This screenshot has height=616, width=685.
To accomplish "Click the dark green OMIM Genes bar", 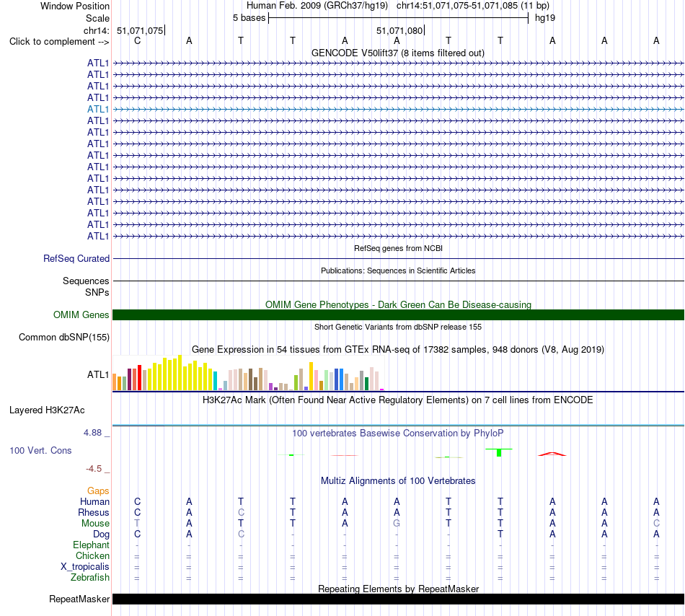I will pos(399,314).
